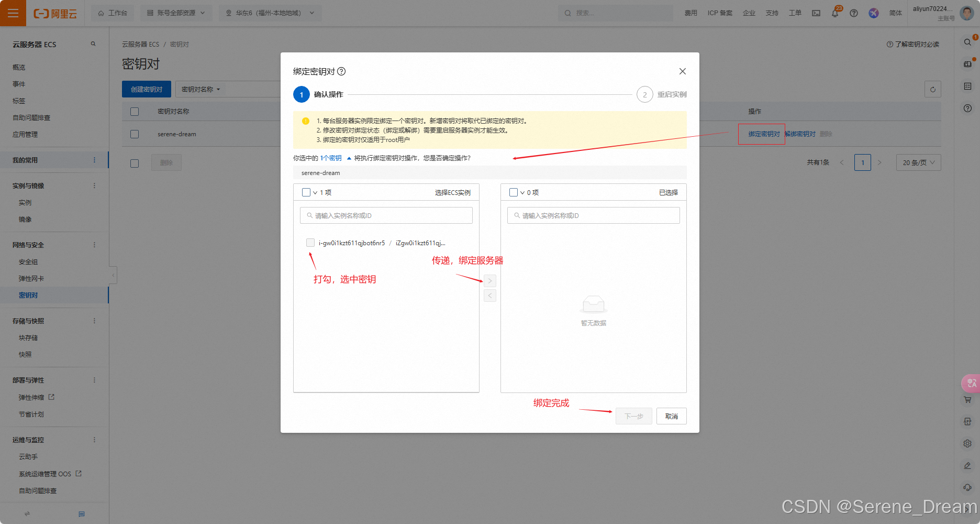Open options for 存储与快照 section
Viewport: 980px width, 524px height.
coord(94,321)
